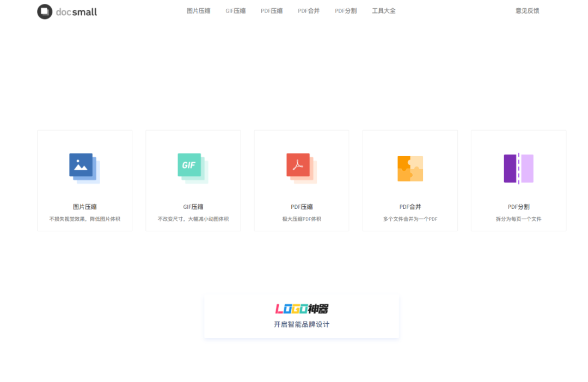This screenshot has width=588, height=382.
Task: Click the 意见反馈 feedback link
Action: coord(527,10)
